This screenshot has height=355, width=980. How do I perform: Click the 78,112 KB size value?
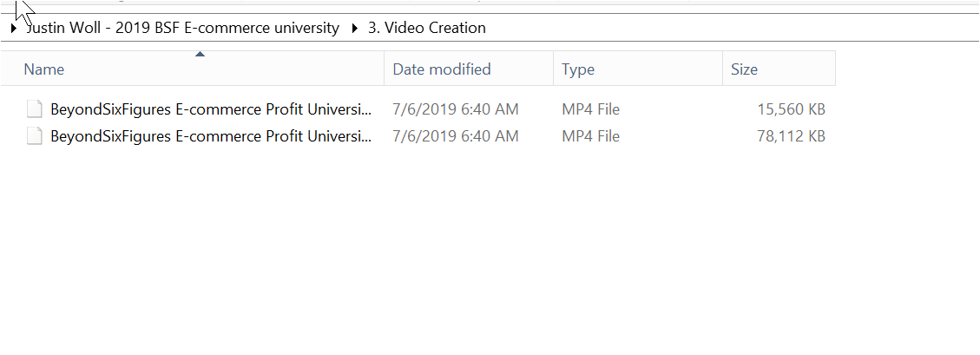(791, 136)
